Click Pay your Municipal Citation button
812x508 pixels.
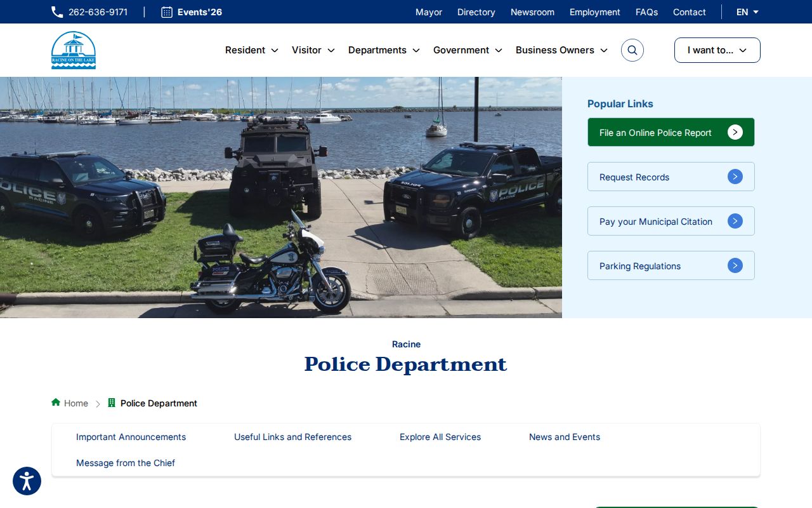[x=671, y=221]
